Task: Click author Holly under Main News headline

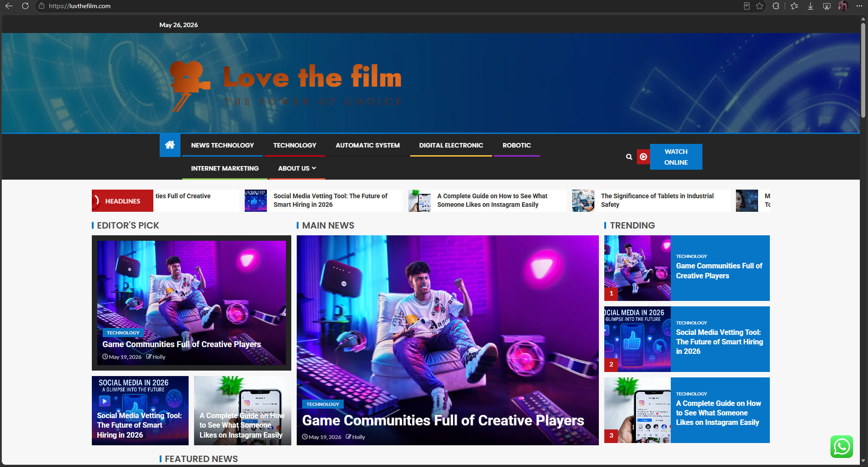Action: (358, 437)
